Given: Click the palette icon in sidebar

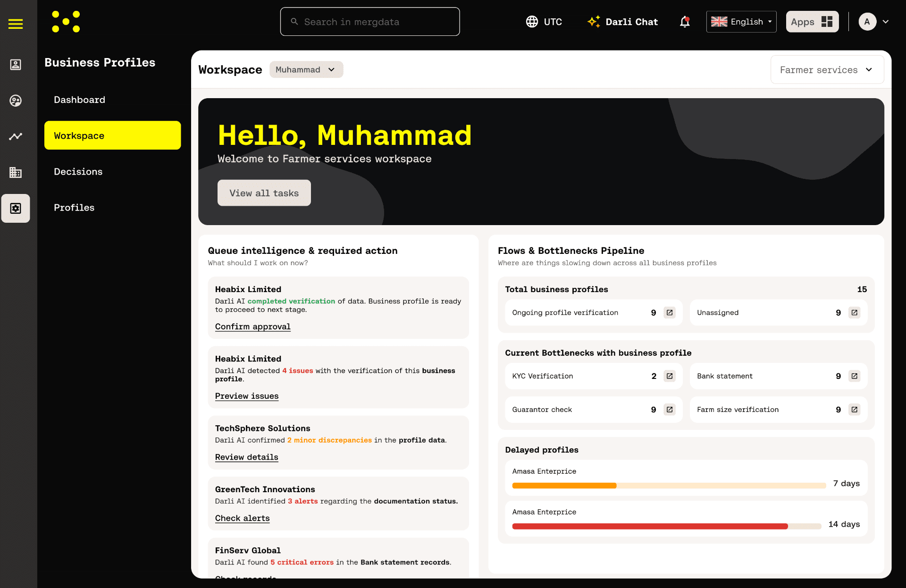Looking at the screenshot, I should pos(16,101).
